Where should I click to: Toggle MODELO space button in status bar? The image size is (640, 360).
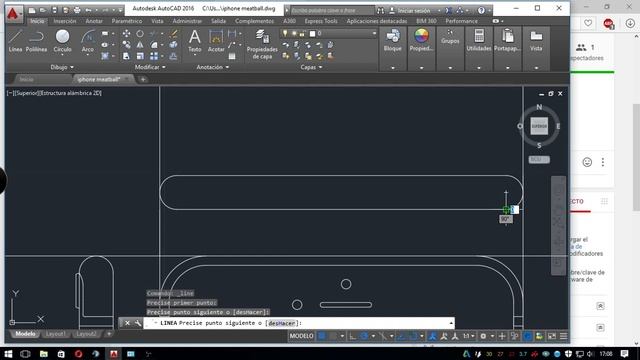click(x=302, y=336)
